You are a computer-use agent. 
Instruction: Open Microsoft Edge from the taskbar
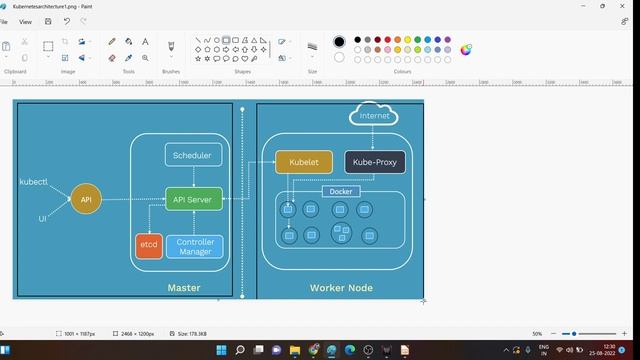[350, 350]
